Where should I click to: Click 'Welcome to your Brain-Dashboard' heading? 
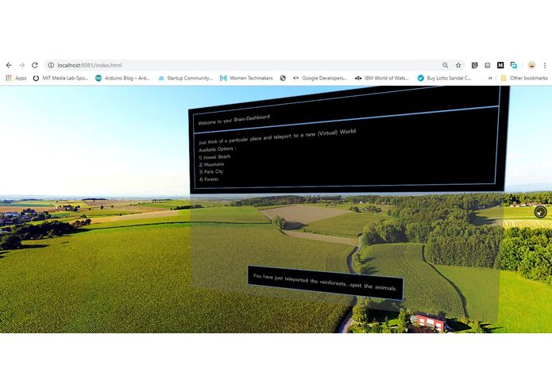coord(234,120)
